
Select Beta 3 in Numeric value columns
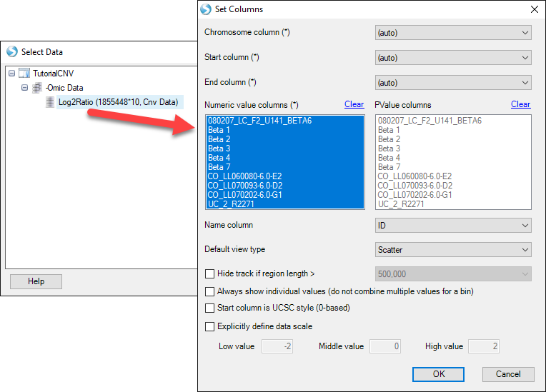[285, 149]
